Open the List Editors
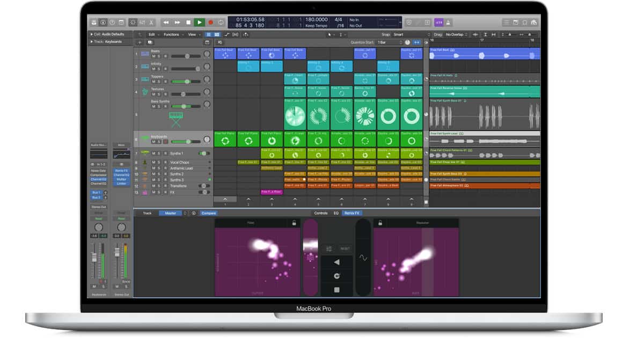The height and width of the screenshot is (338, 644). pyautogui.click(x=507, y=23)
